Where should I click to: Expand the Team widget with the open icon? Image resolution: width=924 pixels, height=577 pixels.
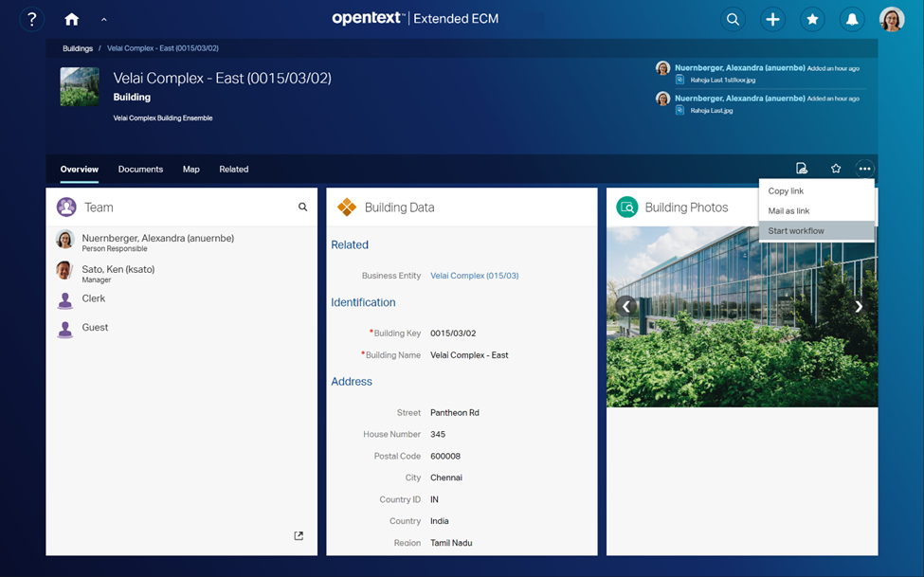299,536
